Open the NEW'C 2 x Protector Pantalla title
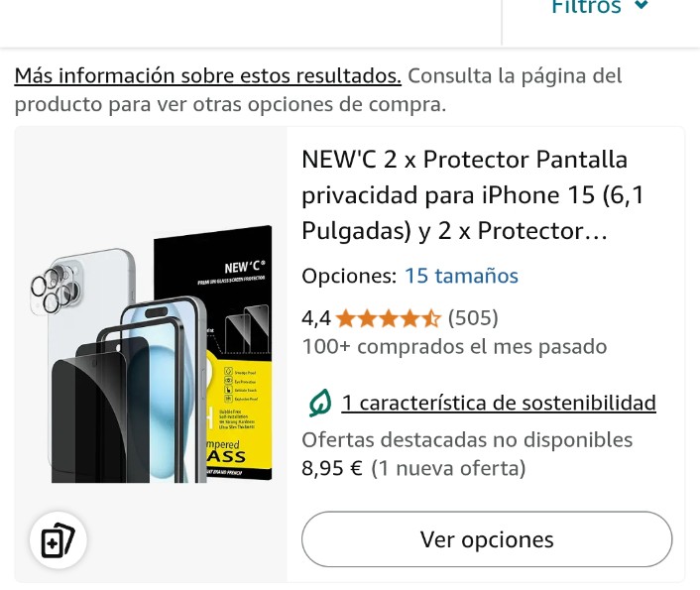700x590 pixels. [x=473, y=195]
